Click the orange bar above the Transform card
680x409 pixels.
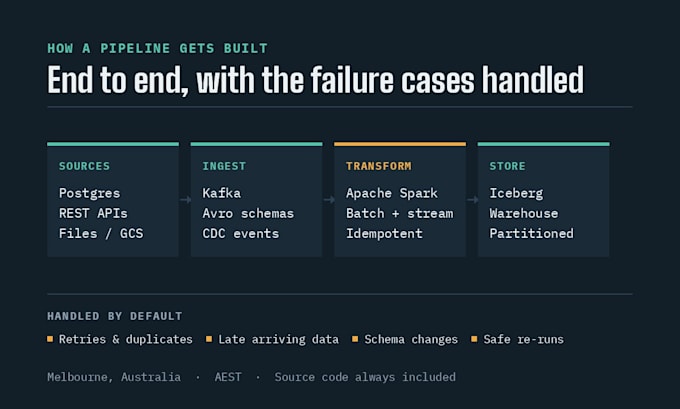(400, 144)
